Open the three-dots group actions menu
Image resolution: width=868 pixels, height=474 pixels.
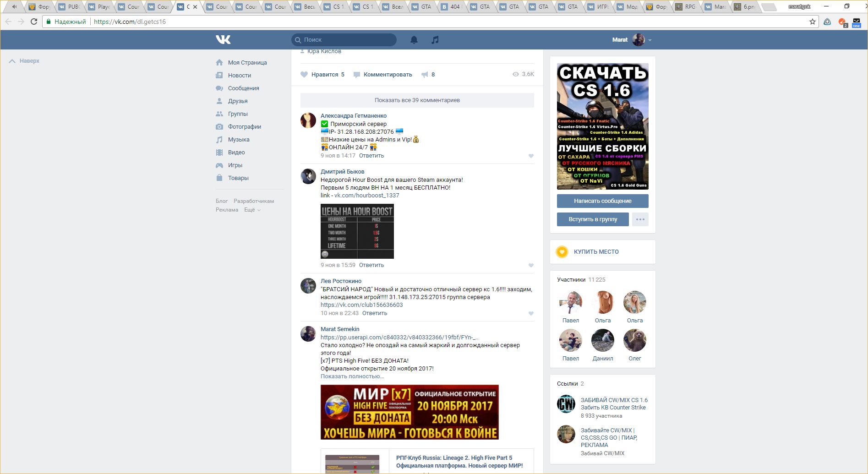tap(640, 219)
